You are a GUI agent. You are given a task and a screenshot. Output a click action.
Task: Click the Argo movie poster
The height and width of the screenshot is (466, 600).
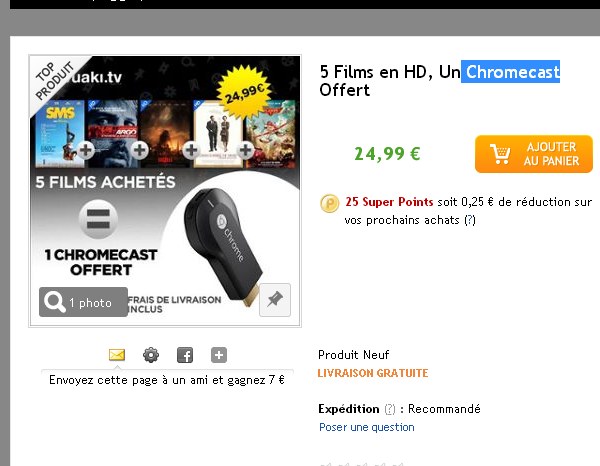(x=113, y=134)
